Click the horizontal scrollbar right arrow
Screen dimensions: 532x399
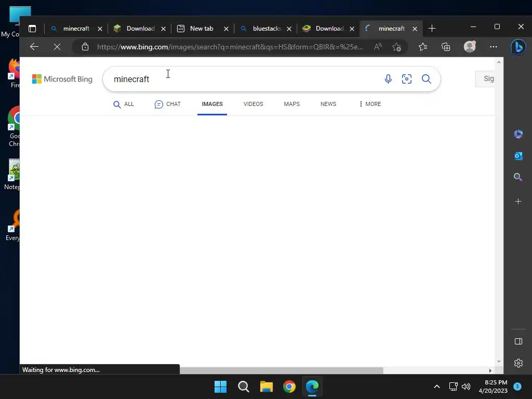[x=490, y=370]
